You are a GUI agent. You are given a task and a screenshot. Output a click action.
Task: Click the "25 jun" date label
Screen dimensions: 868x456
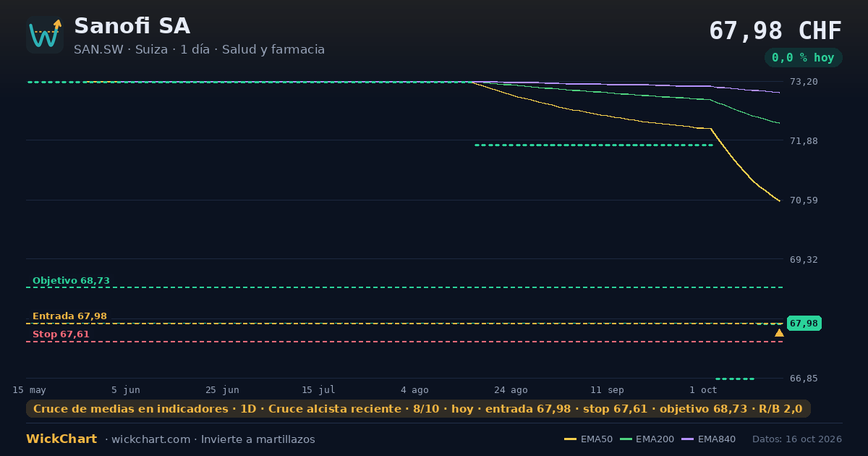click(x=222, y=390)
